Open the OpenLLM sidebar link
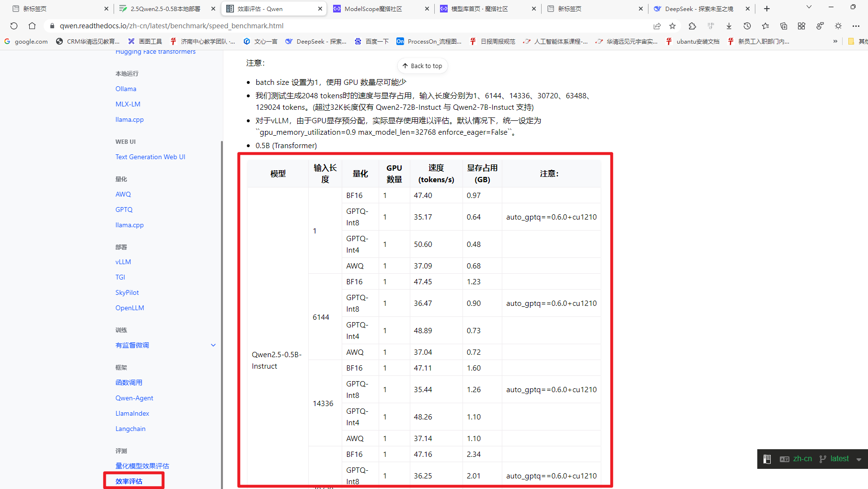 pyautogui.click(x=130, y=308)
